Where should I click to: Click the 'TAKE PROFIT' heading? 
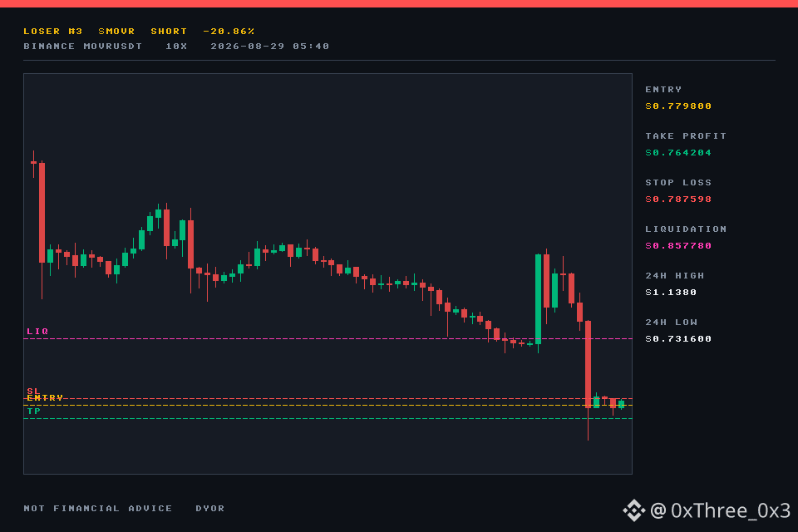(x=686, y=136)
